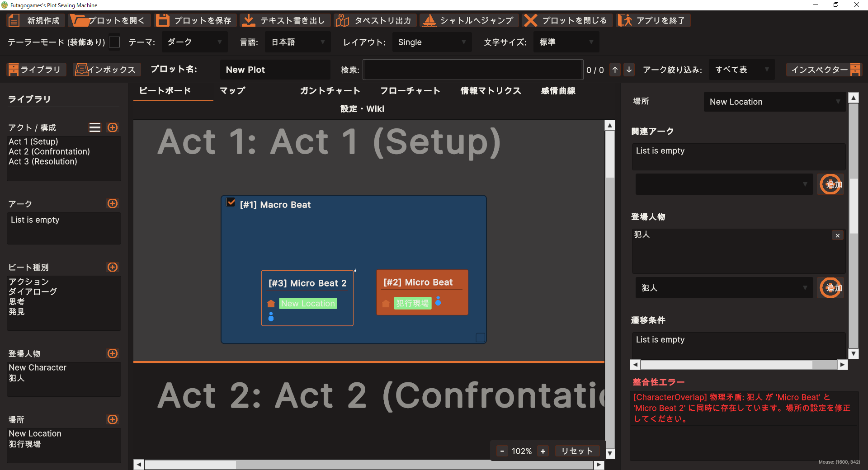The height and width of the screenshot is (470, 868).
Task: Open the 文字サイズ dropdown showing 標準
Action: tap(566, 42)
